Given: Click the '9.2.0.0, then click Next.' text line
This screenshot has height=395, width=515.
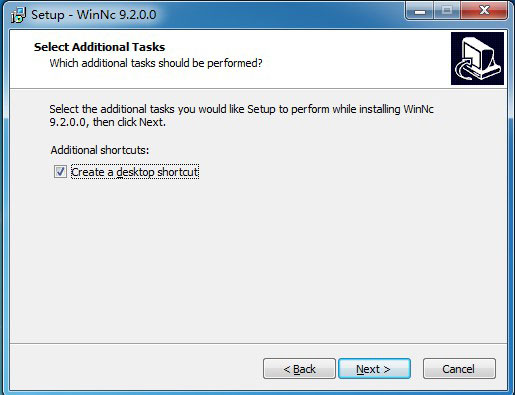Looking at the screenshot, I should [107, 122].
